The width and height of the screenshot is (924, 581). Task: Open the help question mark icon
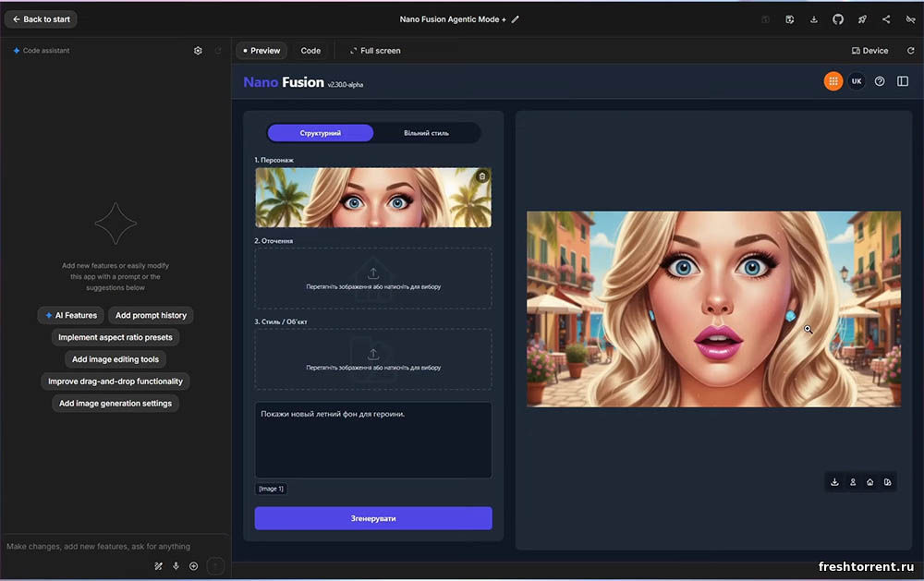(880, 81)
